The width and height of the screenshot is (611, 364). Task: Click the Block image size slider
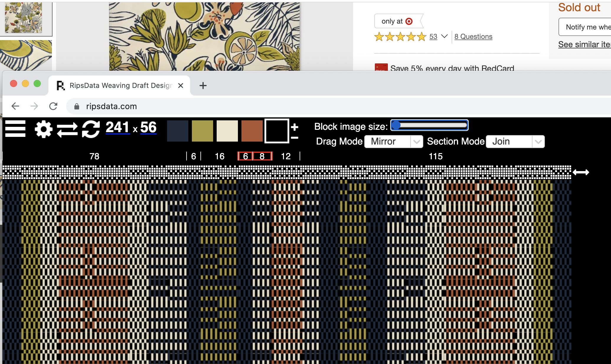tap(429, 125)
